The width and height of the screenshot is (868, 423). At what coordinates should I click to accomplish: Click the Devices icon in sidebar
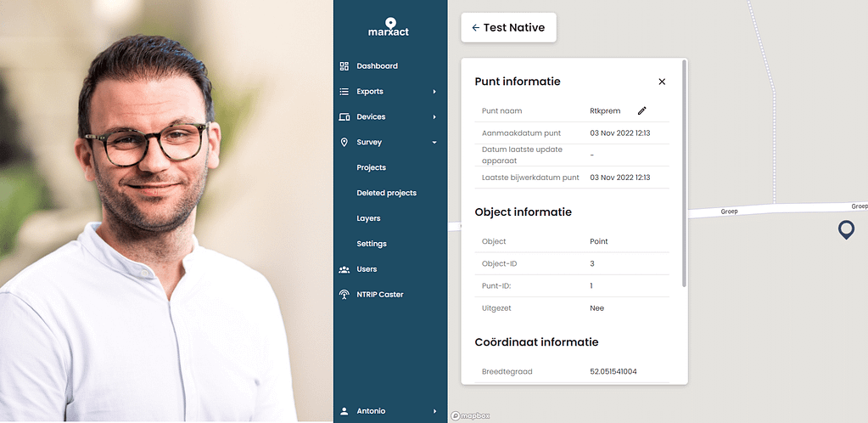pos(344,117)
